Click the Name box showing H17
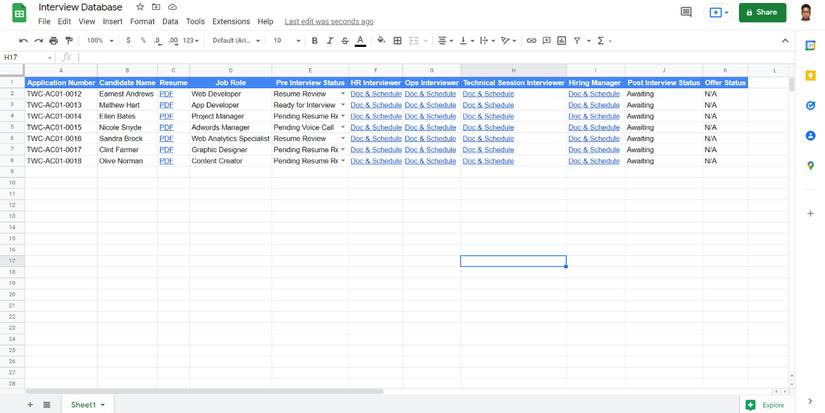This screenshot has height=413, width=825. [x=27, y=57]
